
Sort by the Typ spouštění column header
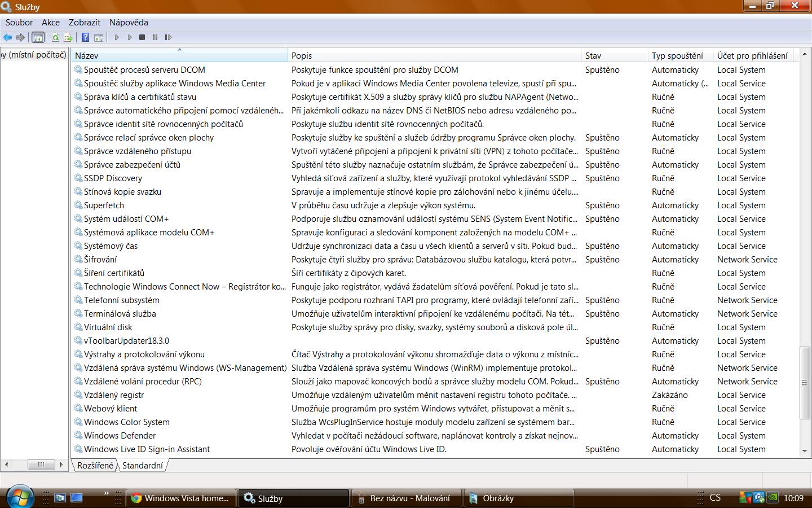(677, 56)
